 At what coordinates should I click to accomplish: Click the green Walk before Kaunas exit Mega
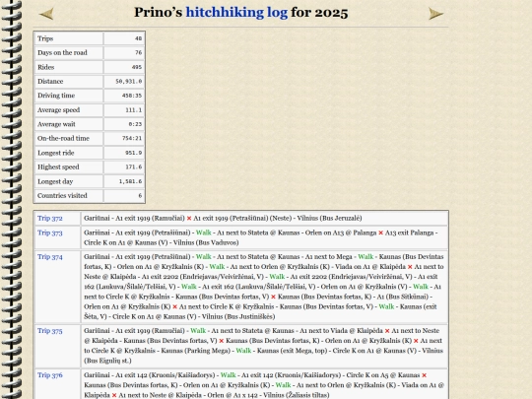(243, 351)
